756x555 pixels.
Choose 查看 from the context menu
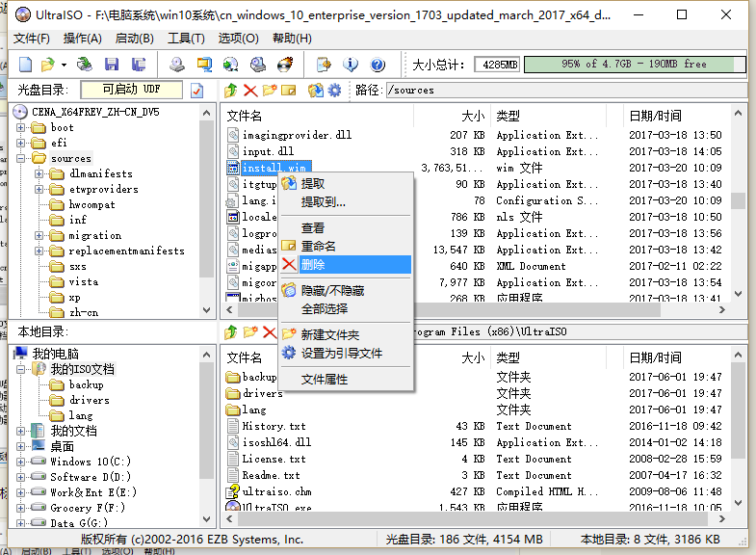click(346, 228)
